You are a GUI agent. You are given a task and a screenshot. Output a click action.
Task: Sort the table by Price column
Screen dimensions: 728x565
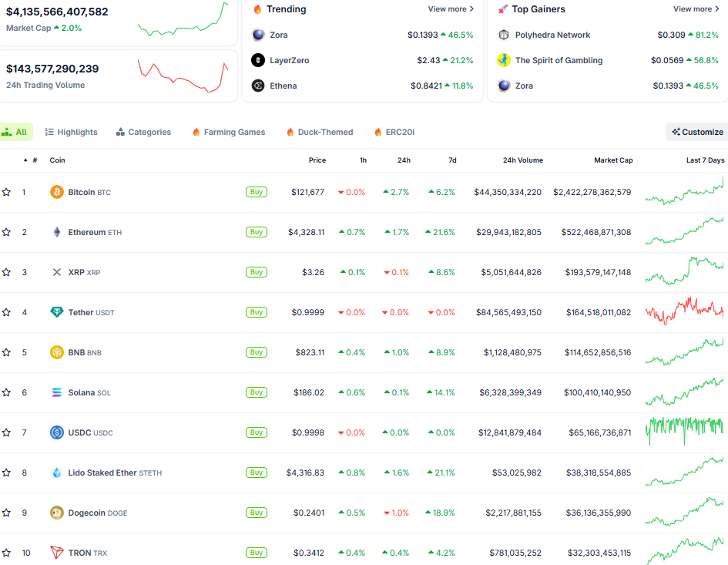(317, 160)
